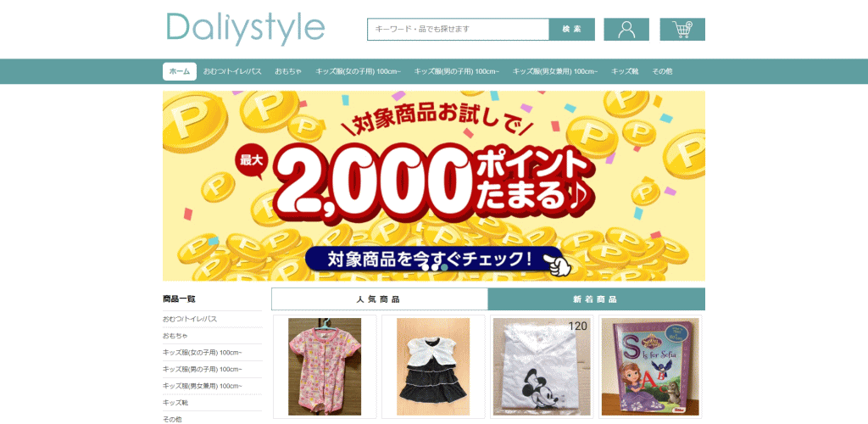868x424 pixels.
Task: Select the ホーム menu item
Action: (x=180, y=71)
